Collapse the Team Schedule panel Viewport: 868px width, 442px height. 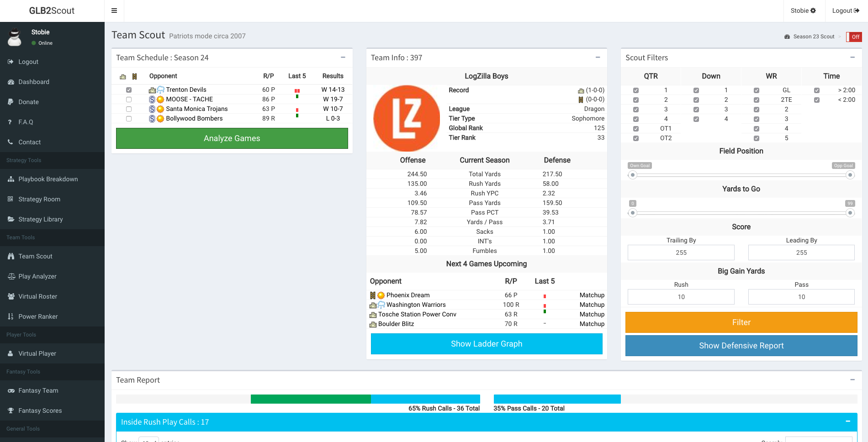[x=343, y=58]
